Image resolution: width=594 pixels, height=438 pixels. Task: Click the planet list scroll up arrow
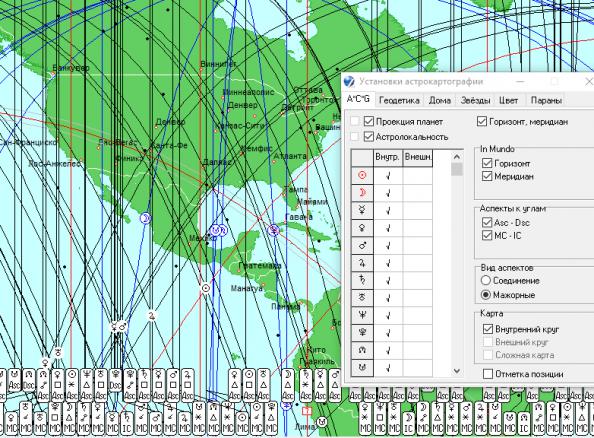click(457, 157)
